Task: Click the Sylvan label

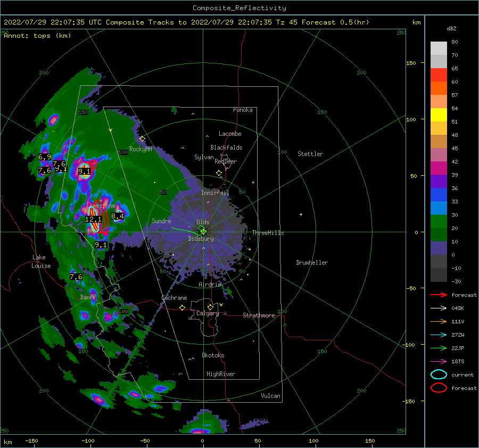Action: coord(204,157)
